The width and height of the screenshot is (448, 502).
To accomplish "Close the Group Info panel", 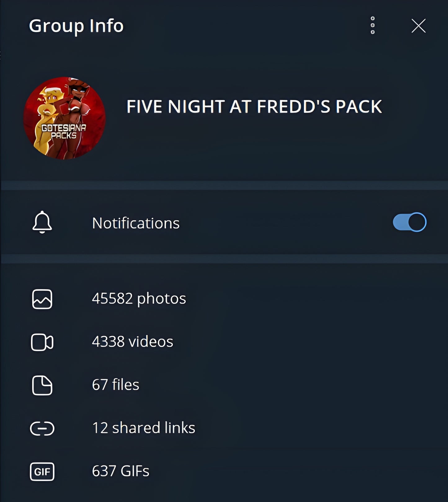I will (x=418, y=26).
